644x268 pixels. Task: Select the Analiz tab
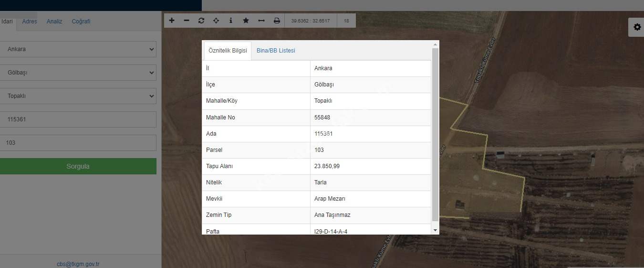click(54, 21)
